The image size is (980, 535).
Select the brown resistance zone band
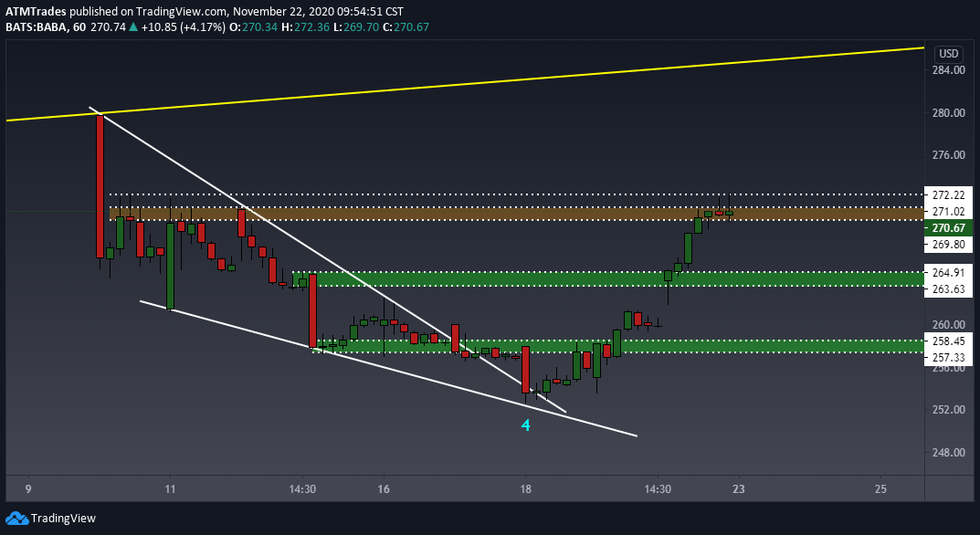516,214
